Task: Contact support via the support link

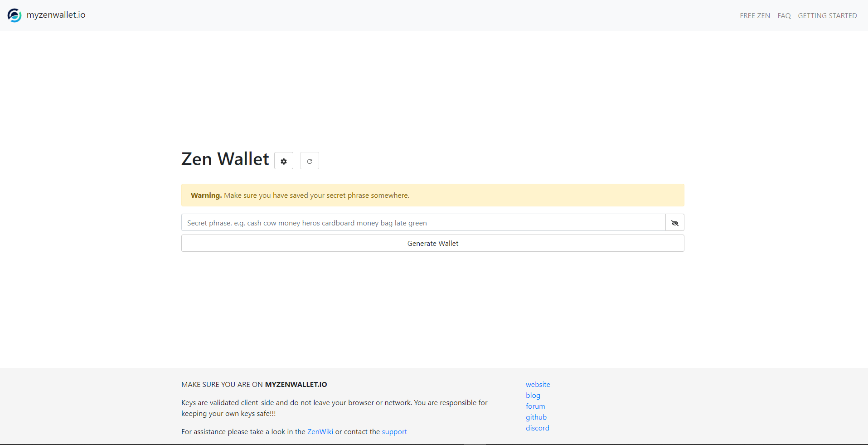Action: coord(394,432)
